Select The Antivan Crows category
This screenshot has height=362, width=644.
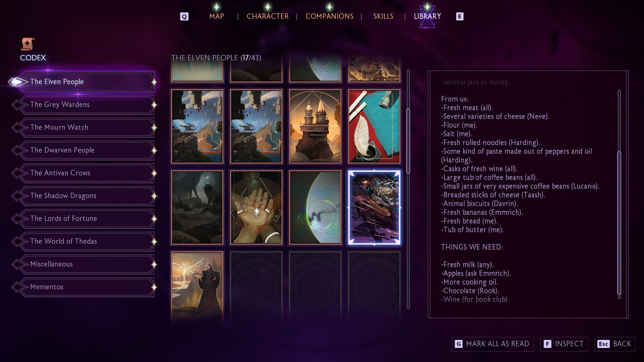(x=87, y=173)
